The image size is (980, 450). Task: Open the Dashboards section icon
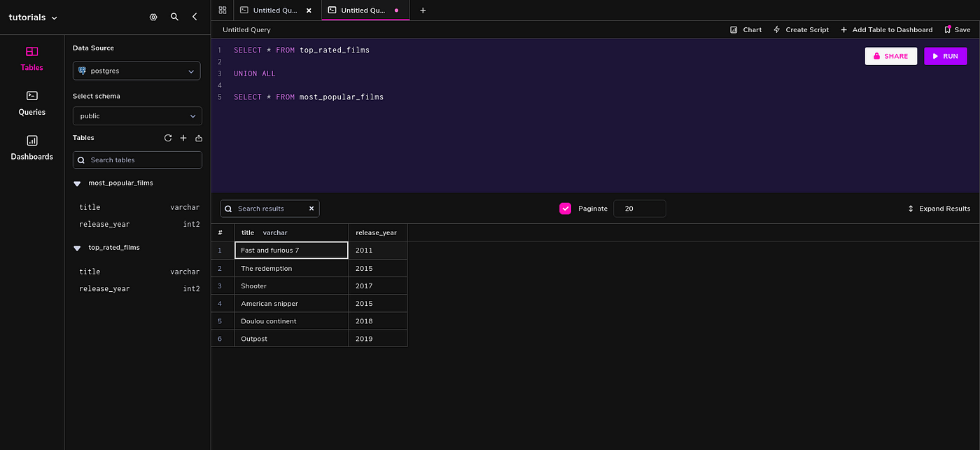pos(31,140)
